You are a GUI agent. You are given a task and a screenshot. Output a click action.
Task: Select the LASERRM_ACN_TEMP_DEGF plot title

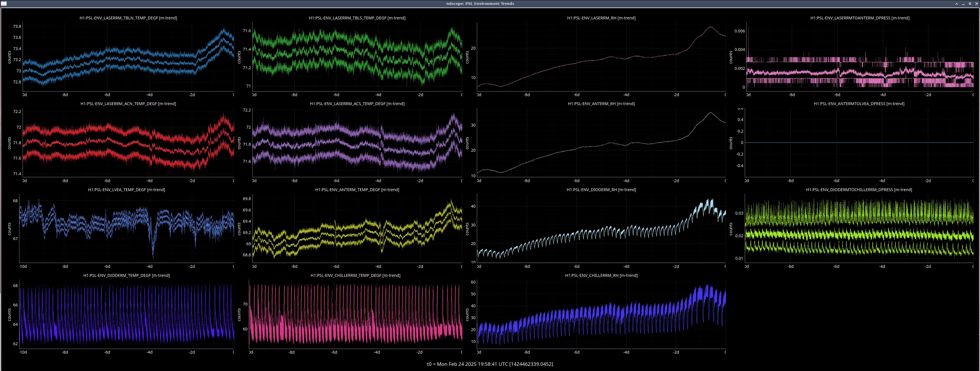(x=128, y=103)
